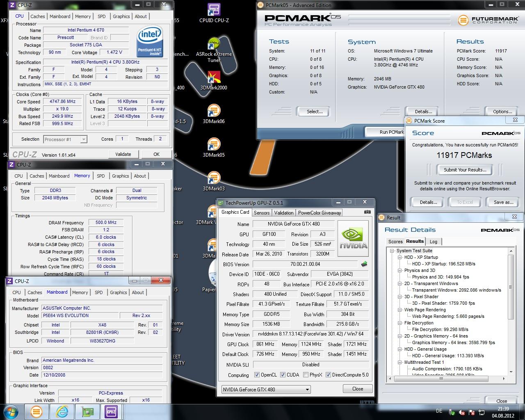The height and width of the screenshot is (420, 525).
Task: Toggle the PhysX checkbox in GPU-Z
Action: [x=306, y=375]
